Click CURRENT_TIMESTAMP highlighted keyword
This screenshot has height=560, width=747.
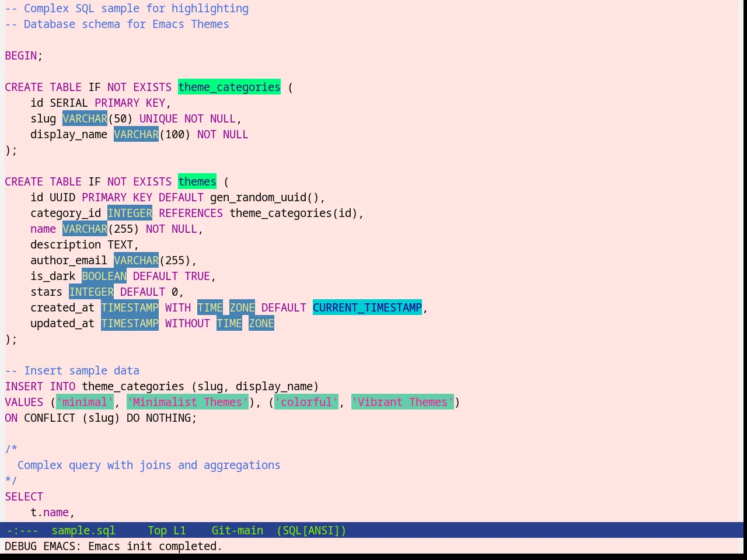(x=368, y=307)
